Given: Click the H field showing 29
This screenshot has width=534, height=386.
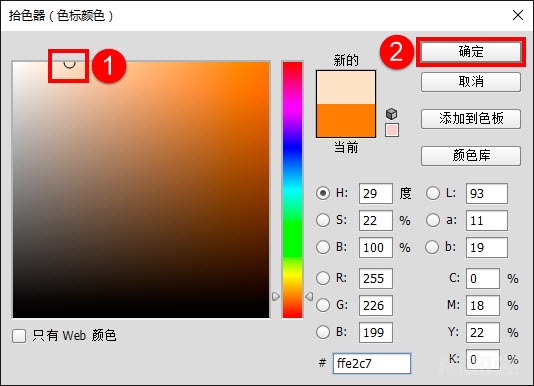Looking at the screenshot, I should pos(376,194).
